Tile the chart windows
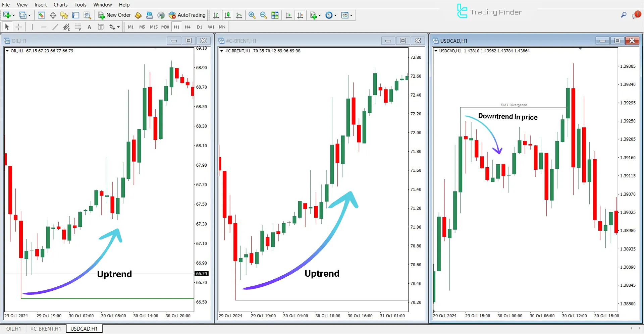Screen dimensions: 644x334 pos(275,15)
